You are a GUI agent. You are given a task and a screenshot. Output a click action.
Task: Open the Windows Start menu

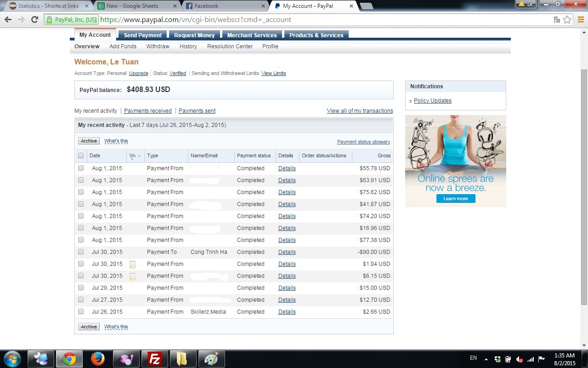[x=12, y=359]
